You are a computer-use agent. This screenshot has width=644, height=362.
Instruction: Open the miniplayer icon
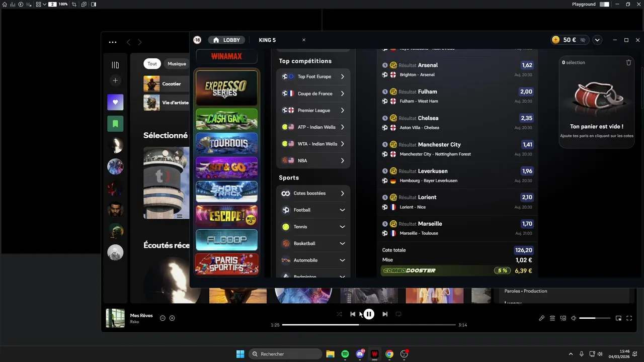coord(619,318)
